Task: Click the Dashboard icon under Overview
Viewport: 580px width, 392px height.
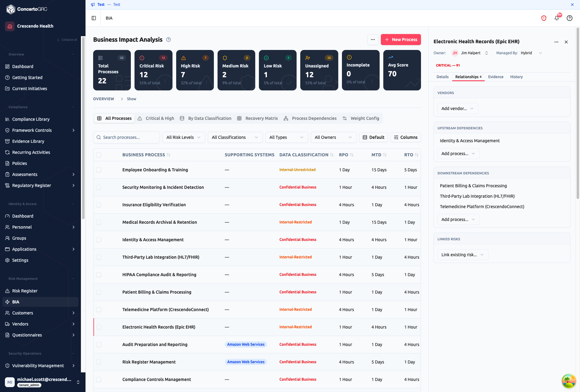Action: tap(7, 67)
